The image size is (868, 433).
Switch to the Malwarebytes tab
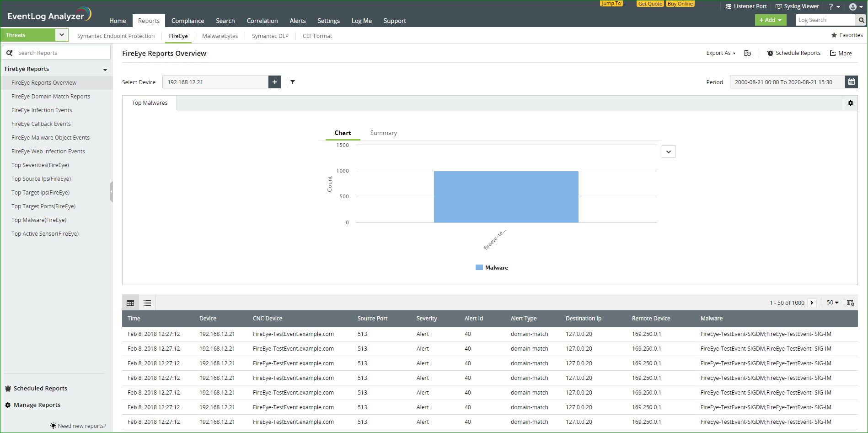220,36
